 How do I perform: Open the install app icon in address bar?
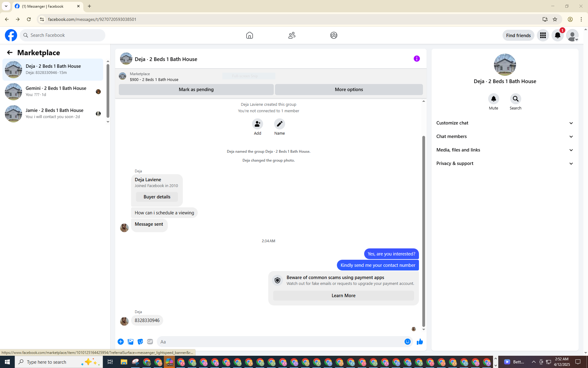tap(545, 19)
